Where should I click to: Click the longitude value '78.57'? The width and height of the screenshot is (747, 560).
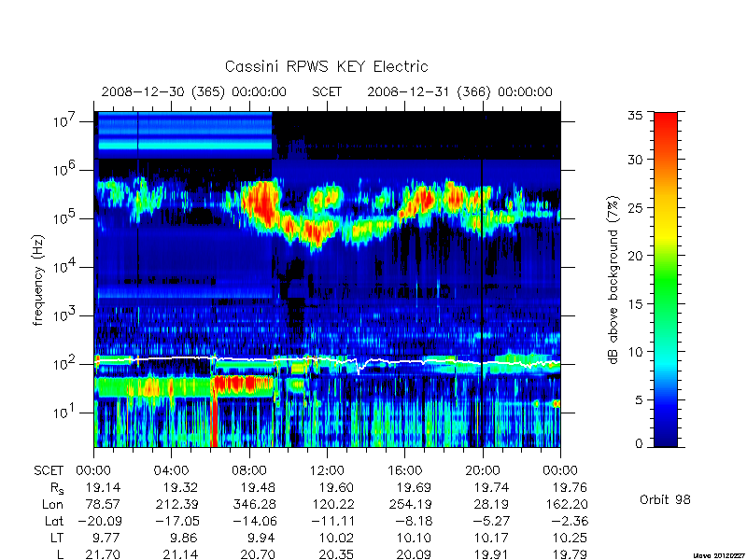pyautogui.click(x=103, y=504)
